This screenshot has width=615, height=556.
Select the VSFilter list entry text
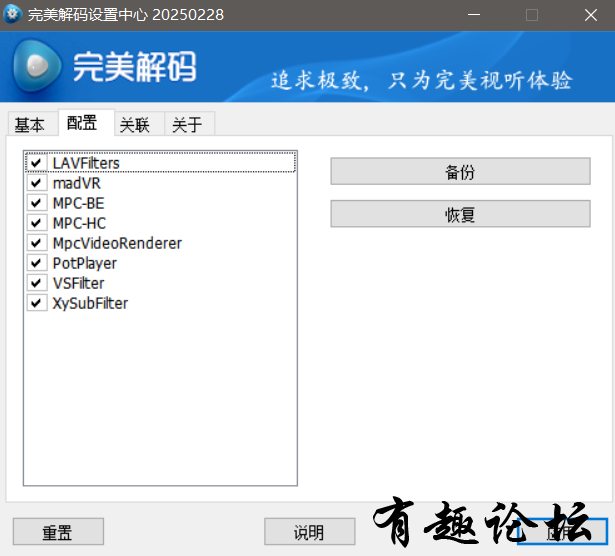coord(78,283)
